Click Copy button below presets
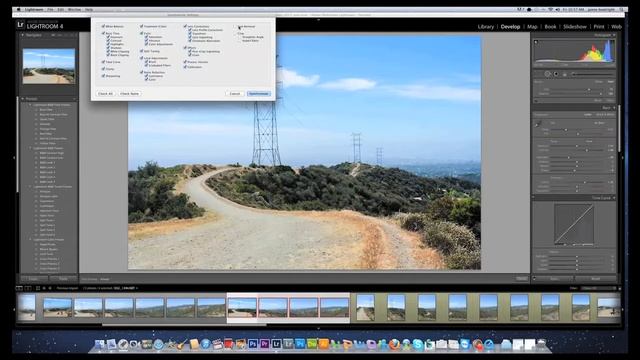 [34, 278]
